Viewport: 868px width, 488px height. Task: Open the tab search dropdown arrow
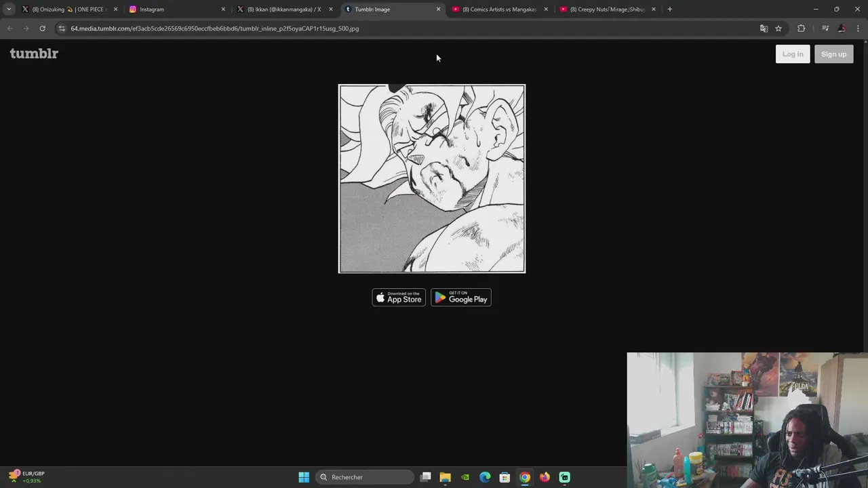tap(9, 9)
